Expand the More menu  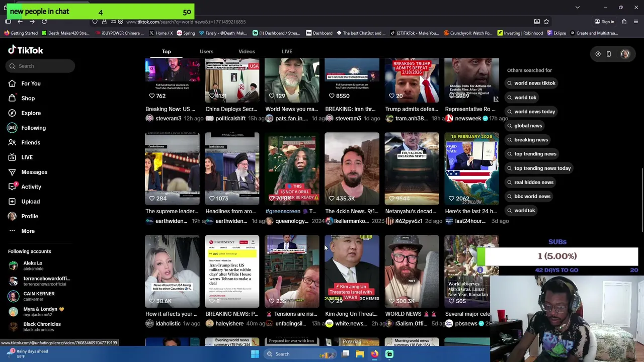point(28,231)
